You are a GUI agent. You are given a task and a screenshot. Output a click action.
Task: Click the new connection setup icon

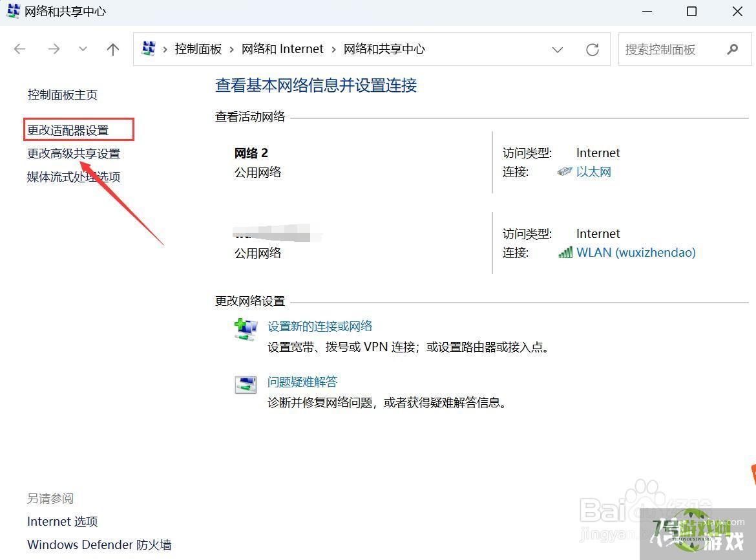pos(246,330)
